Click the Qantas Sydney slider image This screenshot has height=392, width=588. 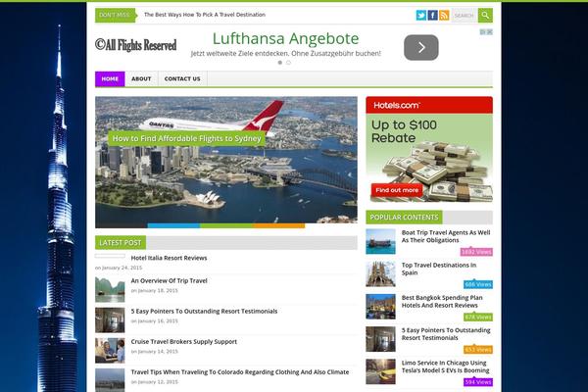click(x=226, y=162)
